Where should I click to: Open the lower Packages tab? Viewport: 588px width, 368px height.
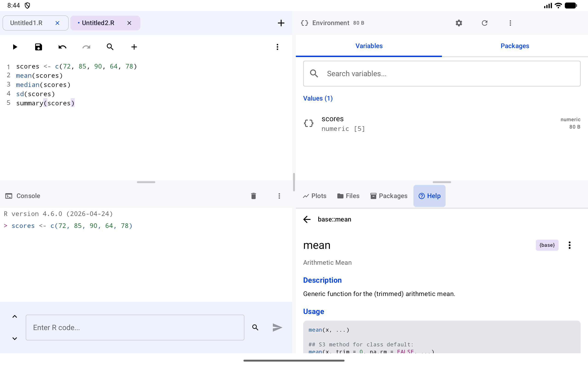pyautogui.click(x=389, y=196)
